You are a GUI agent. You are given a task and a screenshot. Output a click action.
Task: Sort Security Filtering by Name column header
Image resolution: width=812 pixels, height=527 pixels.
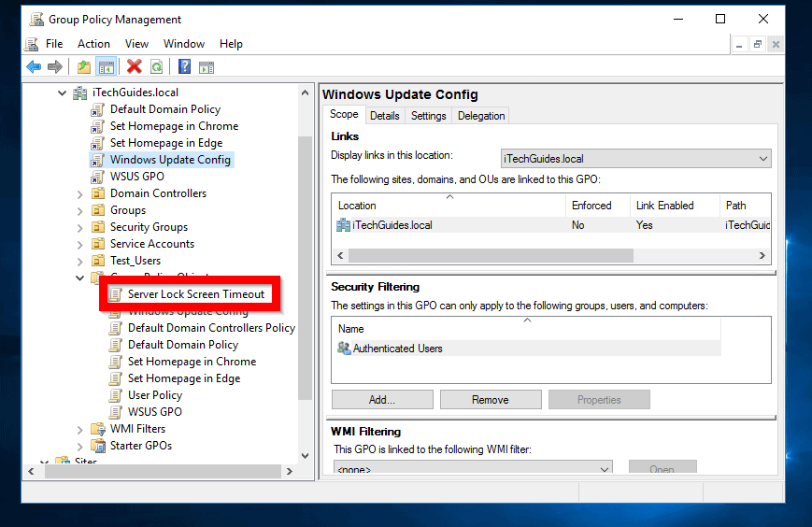(x=526, y=329)
